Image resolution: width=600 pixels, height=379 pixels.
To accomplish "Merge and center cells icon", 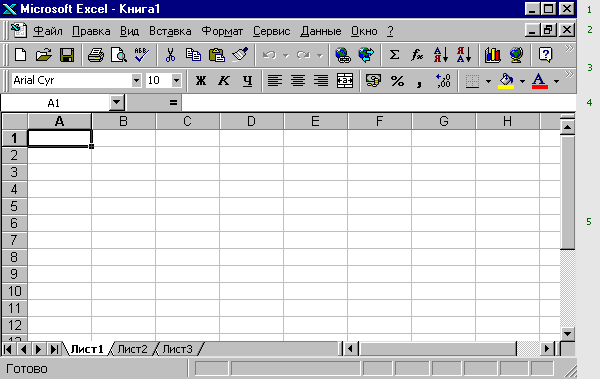I will tap(344, 81).
